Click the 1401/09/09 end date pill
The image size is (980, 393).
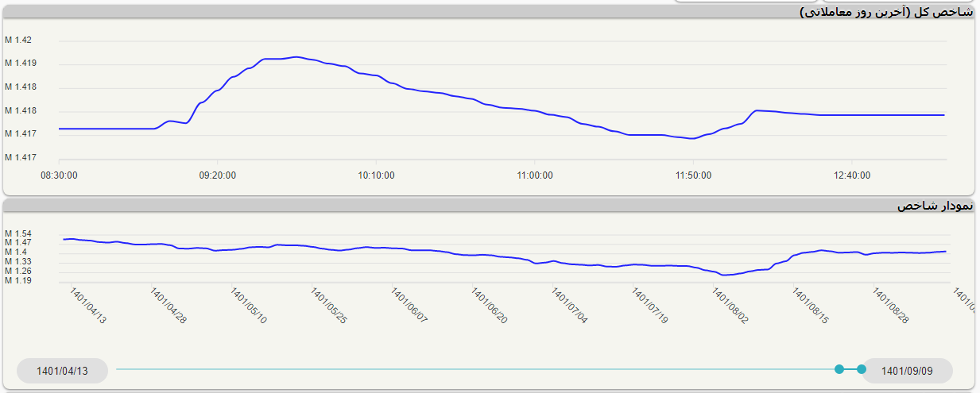point(907,370)
